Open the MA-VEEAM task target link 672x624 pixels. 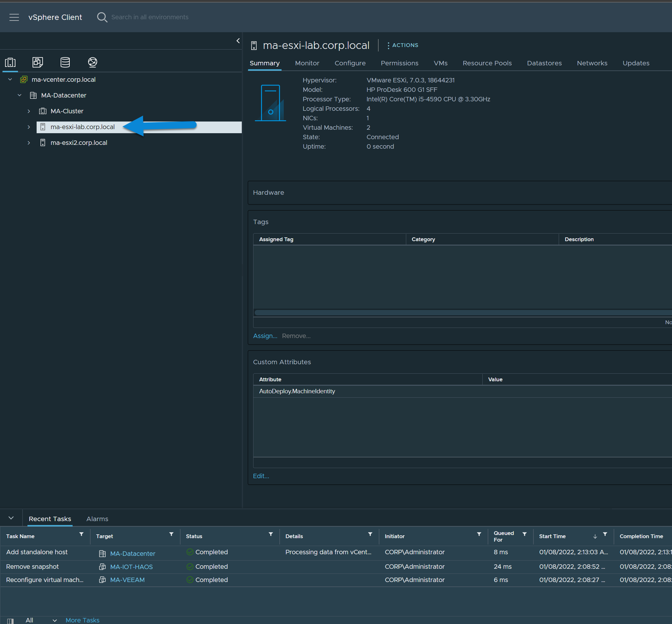click(127, 580)
